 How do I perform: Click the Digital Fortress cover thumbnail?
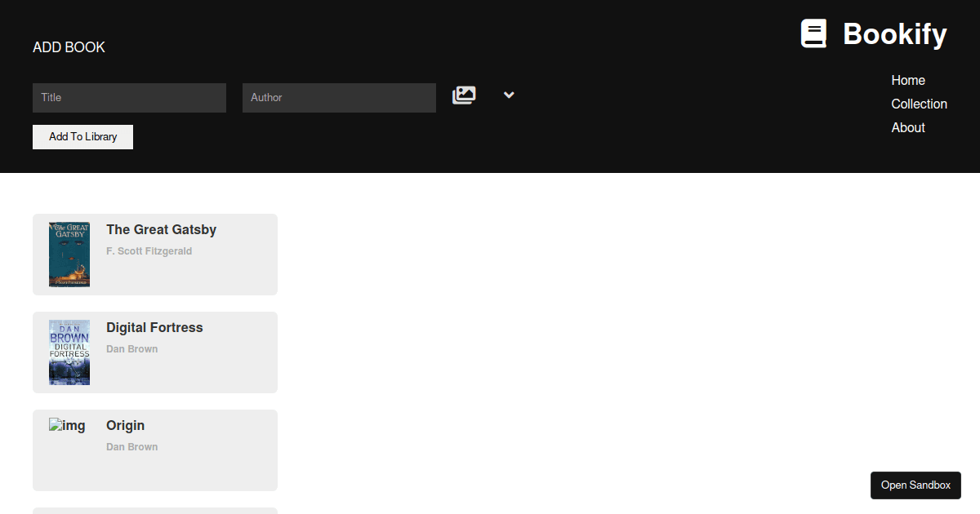pos(69,352)
